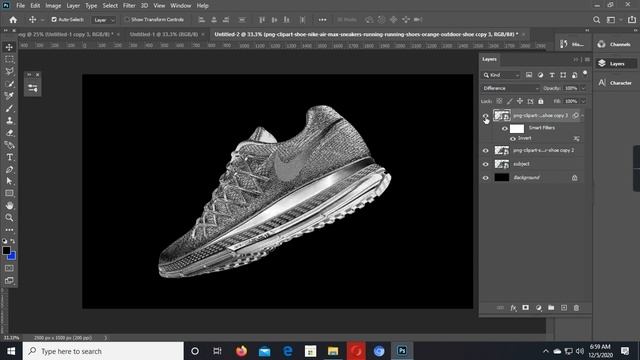This screenshot has width=640, height=360.
Task: Select the Rectangle shape tool
Action: [x=9, y=193]
